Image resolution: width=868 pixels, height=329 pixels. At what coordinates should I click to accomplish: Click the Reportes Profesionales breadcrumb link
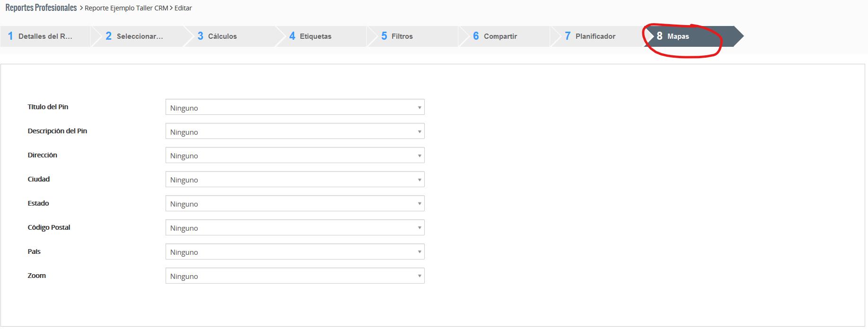point(41,8)
